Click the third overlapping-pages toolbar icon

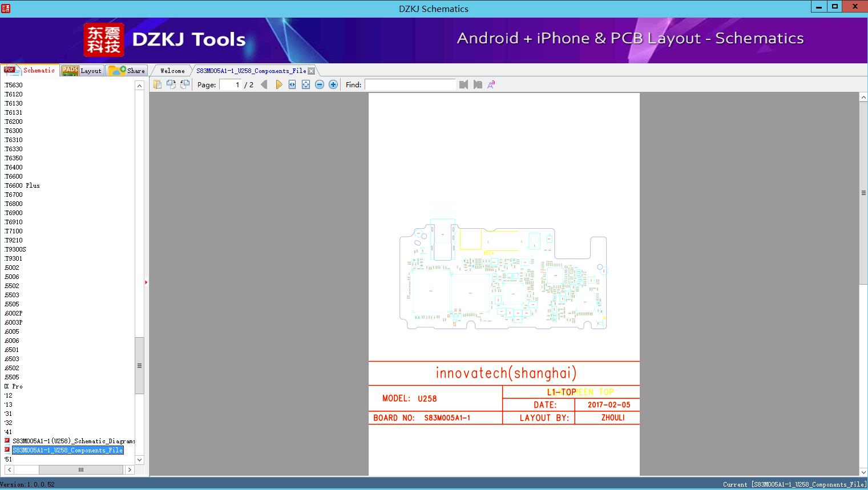[x=185, y=84]
